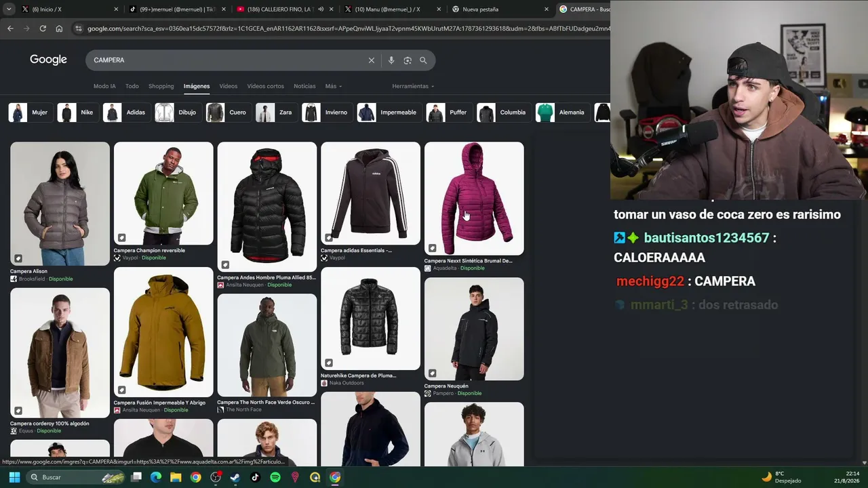The image size is (868, 488).
Task: Filter images by the Impermeable chip
Action: coord(389,113)
